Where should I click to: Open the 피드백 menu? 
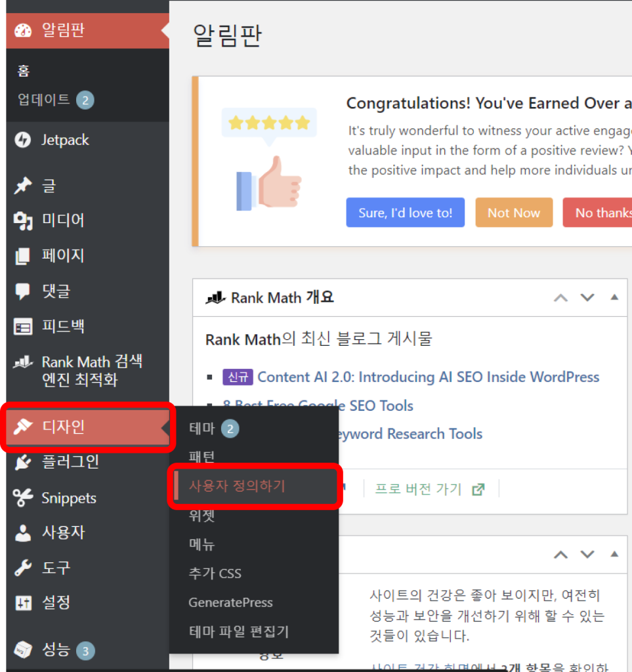pos(87,327)
